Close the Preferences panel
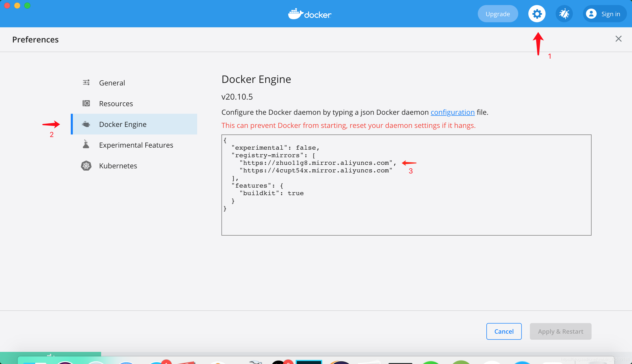Viewport: 632px width, 364px height. click(x=618, y=39)
